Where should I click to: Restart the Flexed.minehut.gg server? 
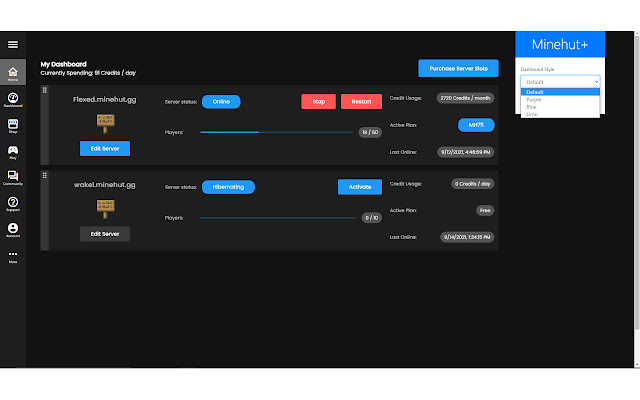[361, 102]
